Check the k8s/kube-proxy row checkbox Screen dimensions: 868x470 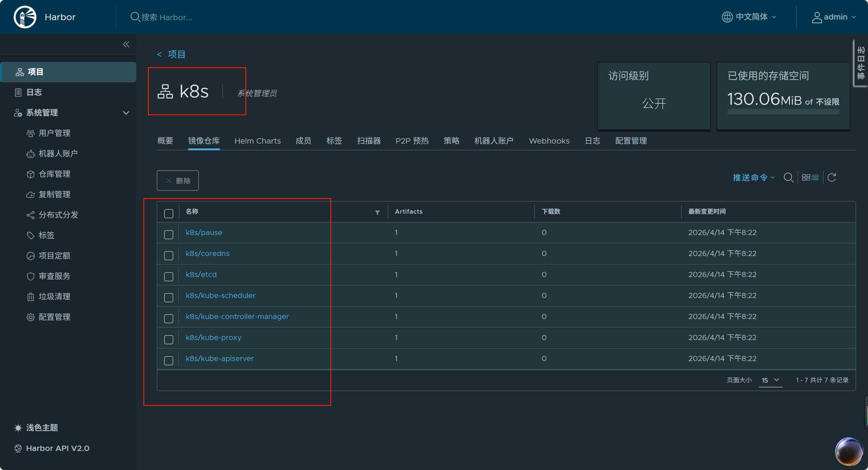[x=168, y=339]
